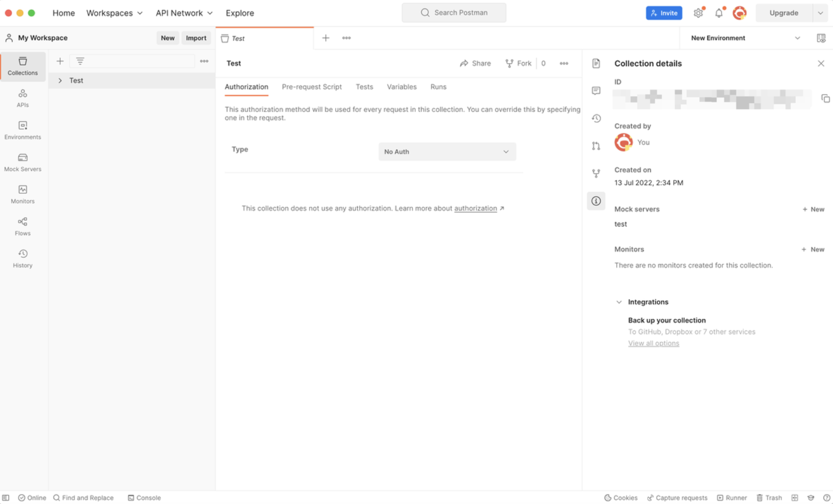833x504 pixels.
Task: Click the New button in My Workspace
Action: pyautogui.click(x=168, y=38)
